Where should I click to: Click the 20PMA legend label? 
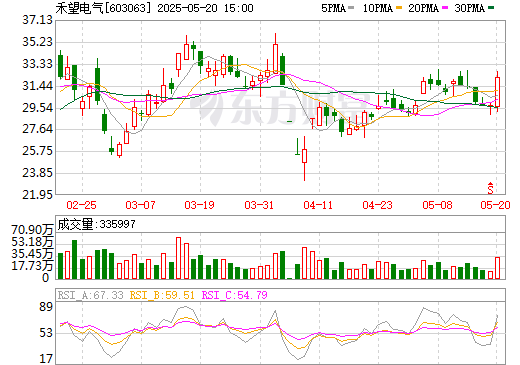[x=423, y=8]
